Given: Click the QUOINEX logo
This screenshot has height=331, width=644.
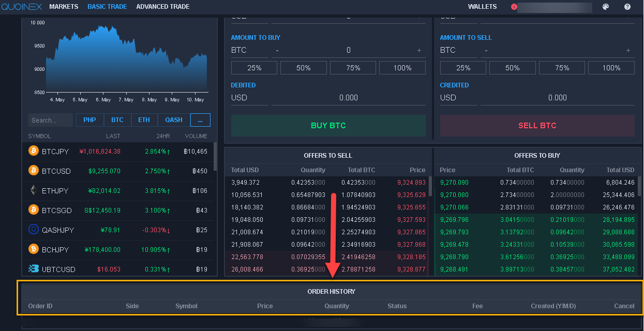Looking at the screenshot, I should pyautogui.click(x=22, y=7).
